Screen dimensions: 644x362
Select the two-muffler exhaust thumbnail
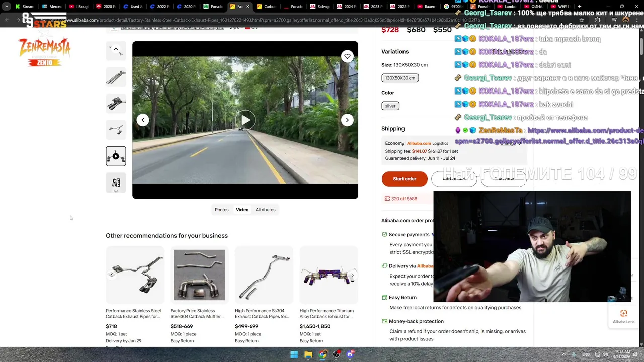pyautogui.click(x=116, y=104)
